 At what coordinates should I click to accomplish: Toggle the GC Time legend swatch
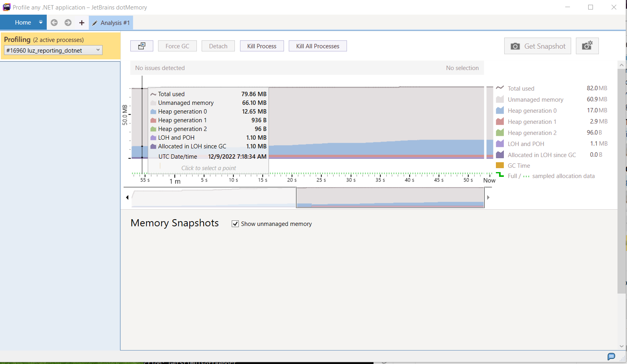(x=500, y=165)
